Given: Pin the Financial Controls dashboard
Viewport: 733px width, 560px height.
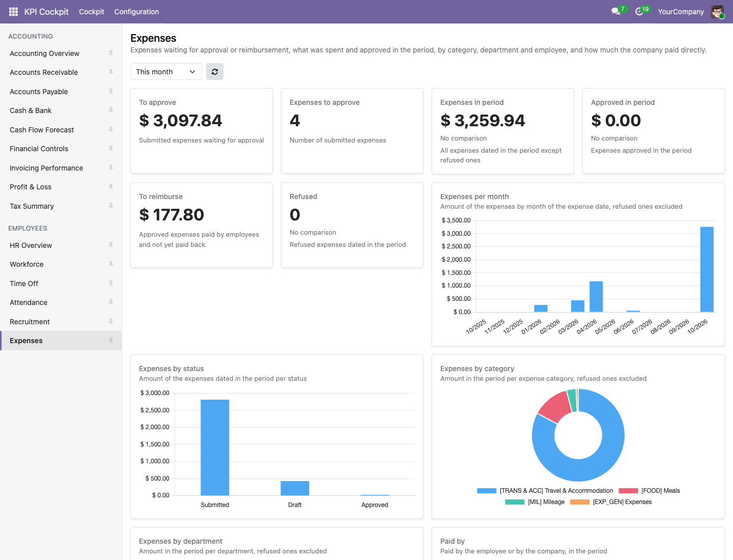Looking at the screenshot, I should coord(110,149).
